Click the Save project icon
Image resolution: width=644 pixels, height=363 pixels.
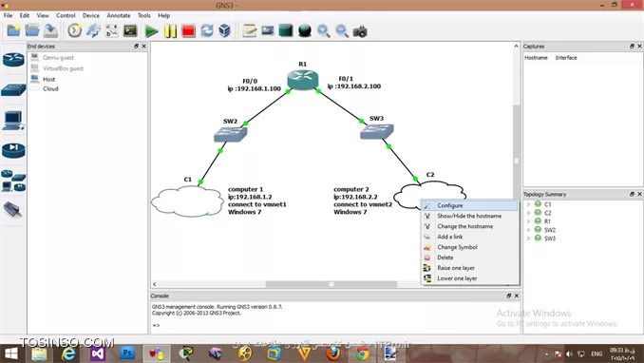[50, 30]
